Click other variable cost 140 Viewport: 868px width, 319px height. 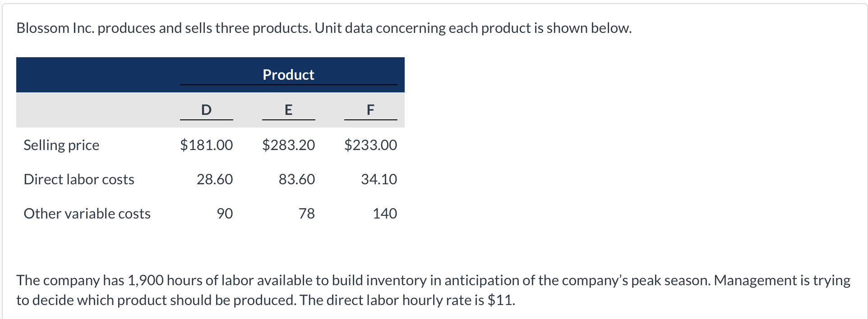click(x=385, y=214)
